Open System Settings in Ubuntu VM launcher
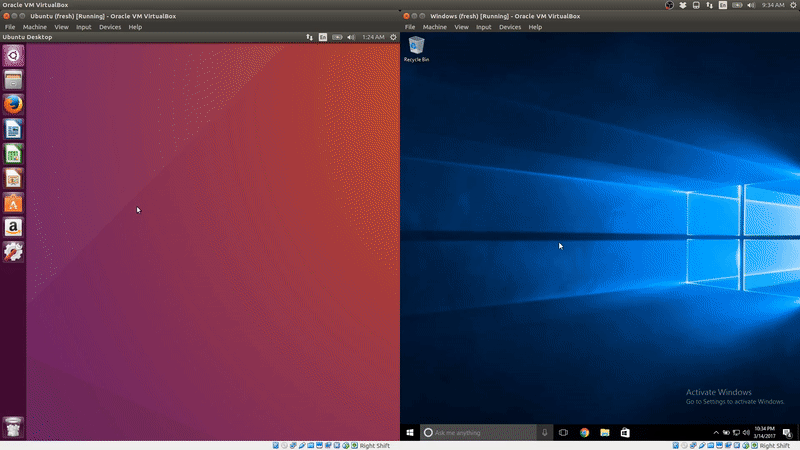 pyautogui.click(x=13, y=252)
